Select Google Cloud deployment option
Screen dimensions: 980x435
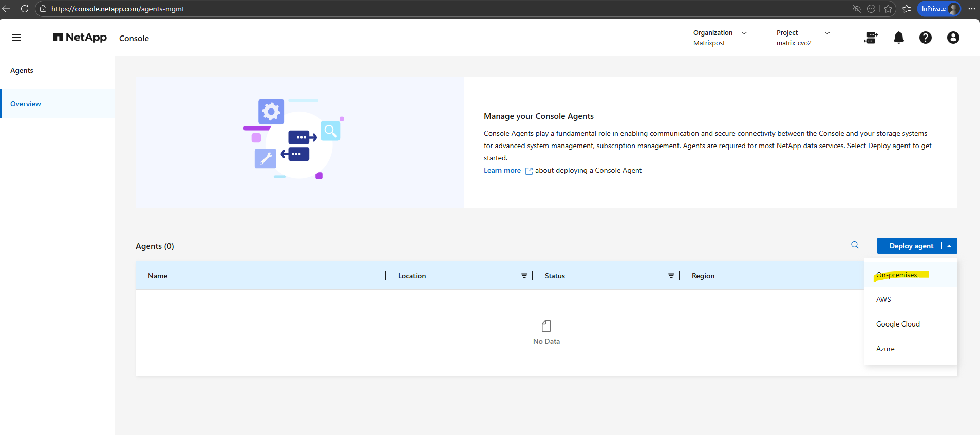(x=898, y=324)
